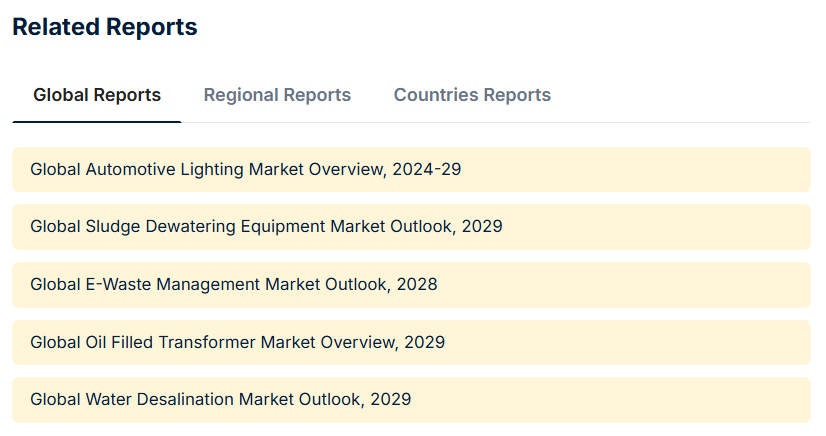
Task: Click empty right side of Oil Filled Transformer row
Action: coord(650,342)
